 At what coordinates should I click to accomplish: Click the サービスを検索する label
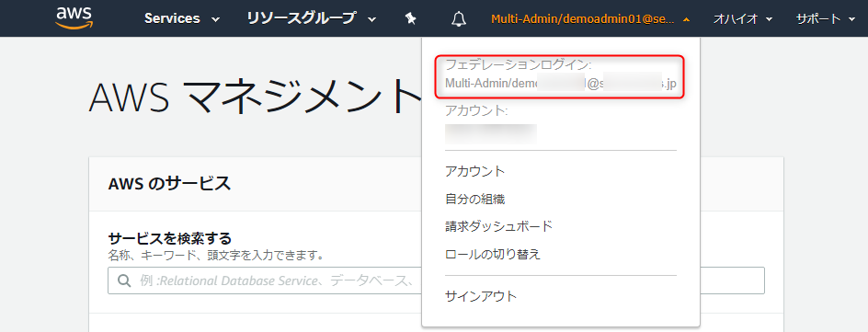click(169, 238)
